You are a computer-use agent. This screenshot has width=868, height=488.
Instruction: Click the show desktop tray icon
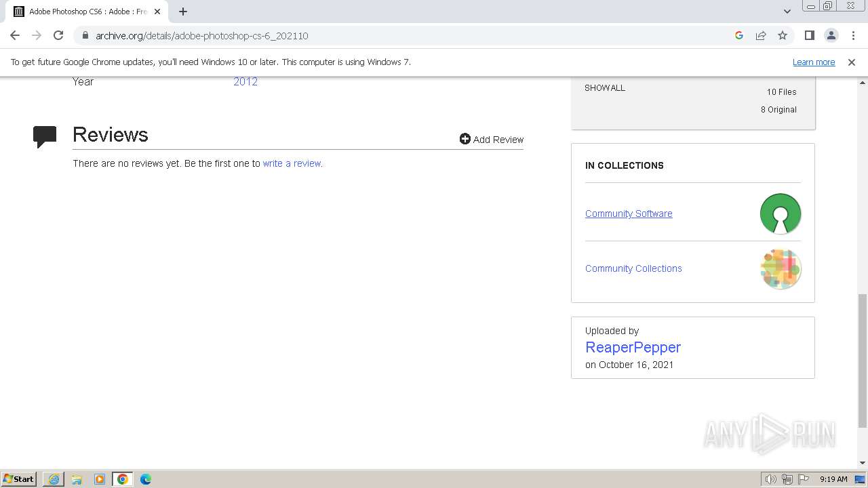point(860,479)
